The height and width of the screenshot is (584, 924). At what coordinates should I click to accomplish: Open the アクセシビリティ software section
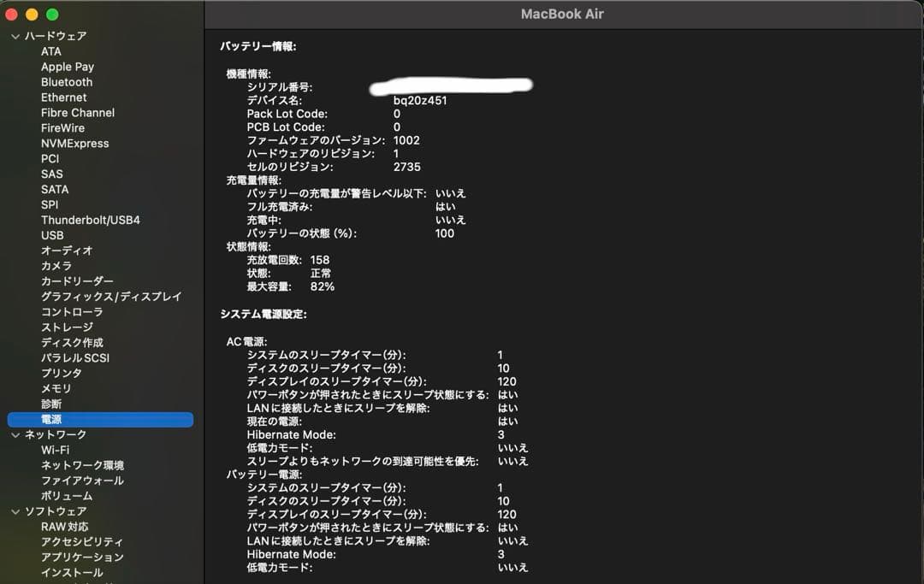point(76,542)
